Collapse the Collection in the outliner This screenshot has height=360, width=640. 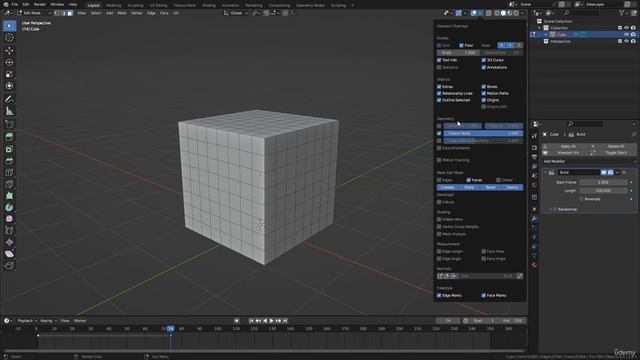tap(540, 28)
